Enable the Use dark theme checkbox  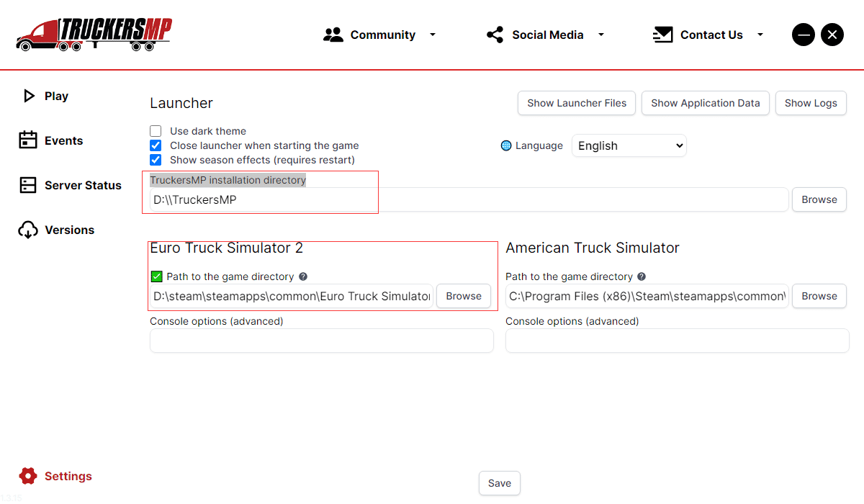tap(156, 131)
